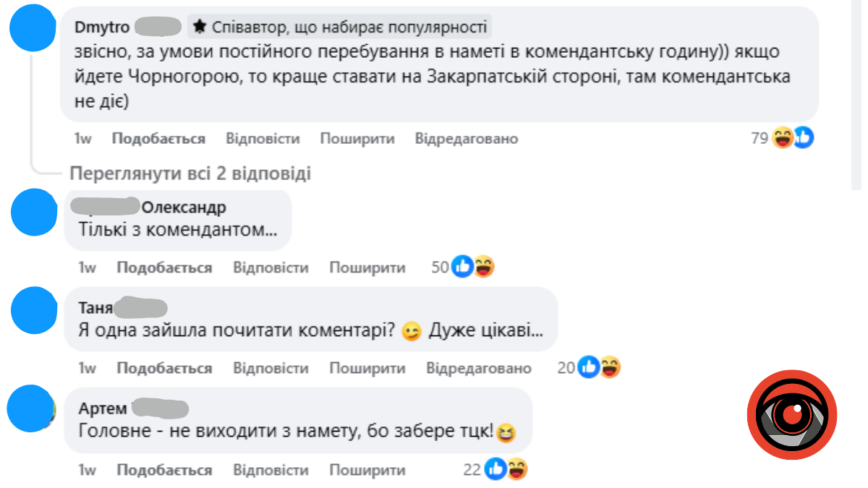Reply to Dmytro's comment via "Відповісти"
Screen dimensions: 868x488
click(263, 138)
